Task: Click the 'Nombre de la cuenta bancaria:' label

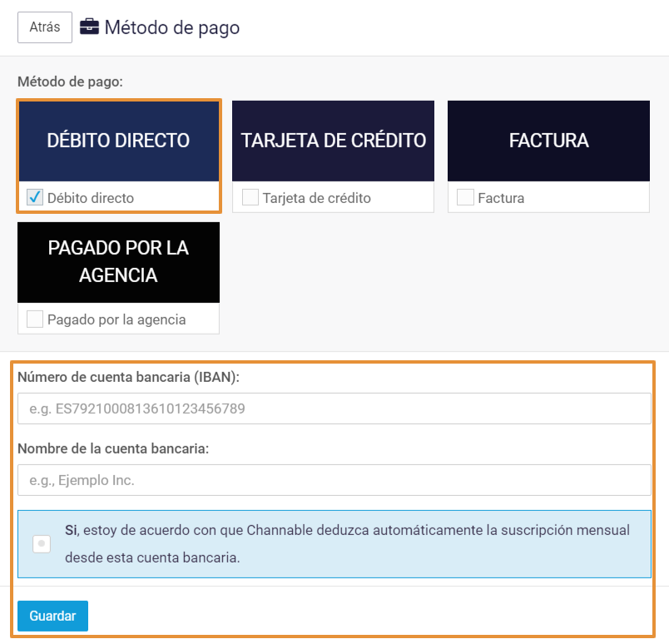Action: (x=113, y=448)
